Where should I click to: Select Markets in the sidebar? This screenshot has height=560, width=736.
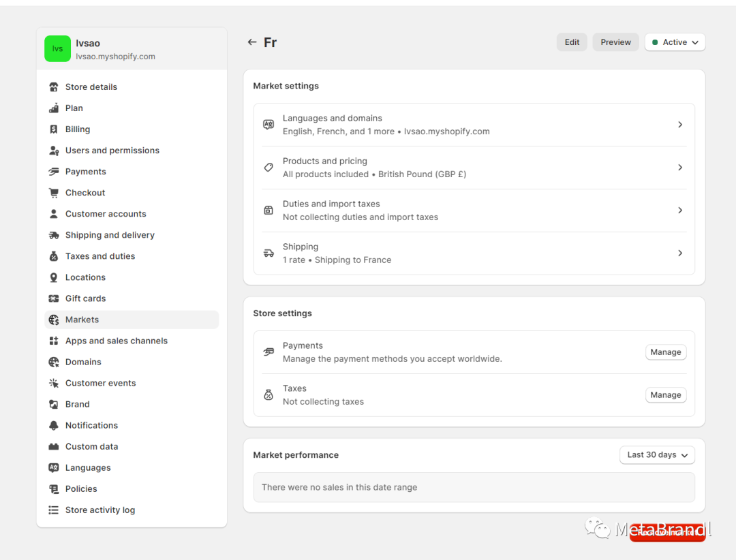tap(132, 320)
